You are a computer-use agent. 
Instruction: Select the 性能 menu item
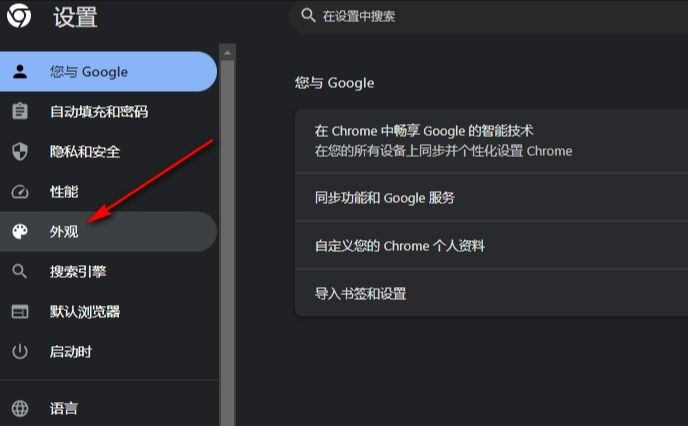[x=108, y=192]
